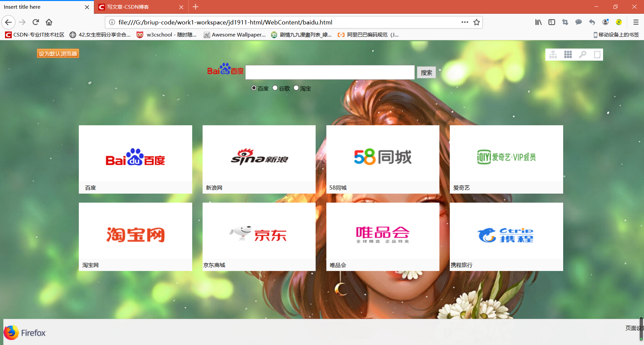Screen dimensions: 644x345
Task: Open the sitemap icon on the page toolbar
Action: [553, 54]
